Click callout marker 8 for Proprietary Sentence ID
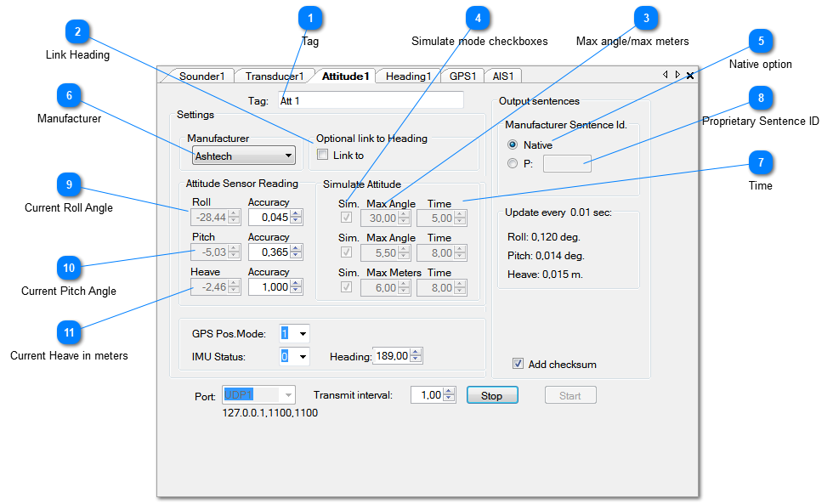 pyautogui.click(x=761, y=98)
